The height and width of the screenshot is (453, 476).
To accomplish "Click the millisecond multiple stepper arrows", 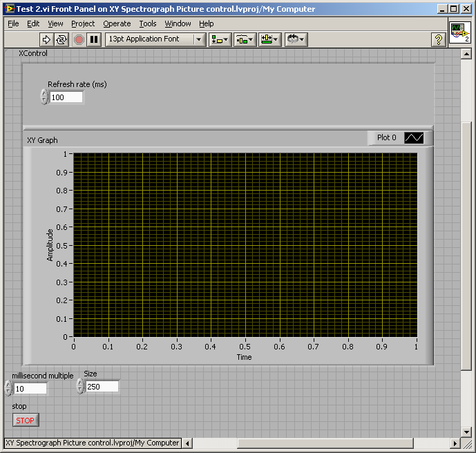I will tap(8, 388).
